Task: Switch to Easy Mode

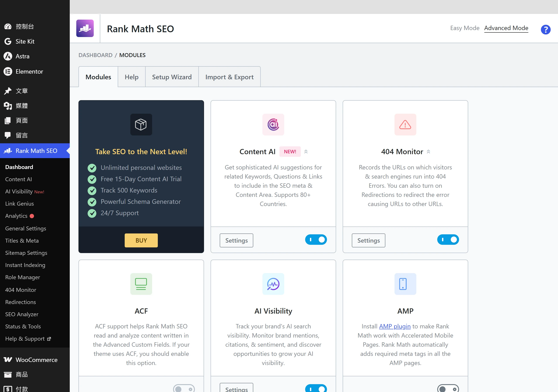Action: coord(465,28)
